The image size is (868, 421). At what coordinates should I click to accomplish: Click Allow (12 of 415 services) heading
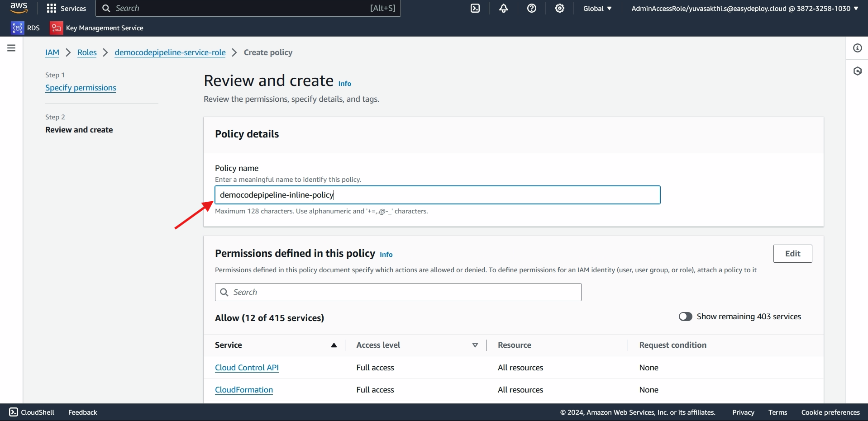pos(269,318)
